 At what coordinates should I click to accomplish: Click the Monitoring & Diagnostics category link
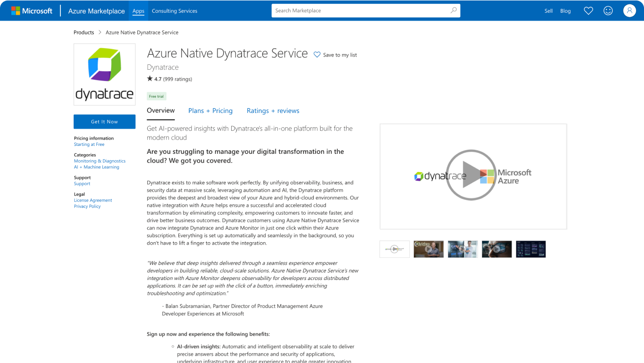100,161
